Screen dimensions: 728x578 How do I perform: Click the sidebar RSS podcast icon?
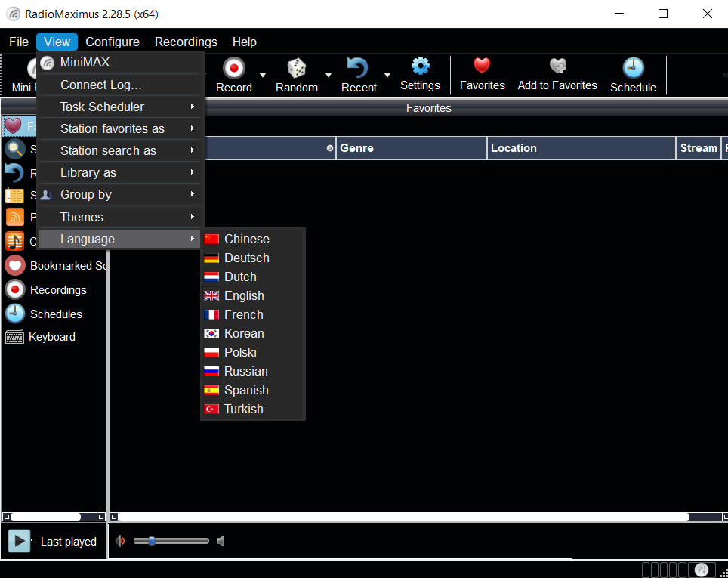pyautogui.click(x=14, y=217)
